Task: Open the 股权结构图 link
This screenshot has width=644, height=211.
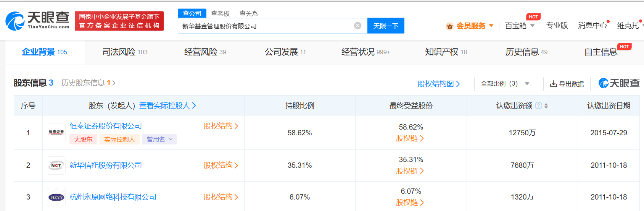Action: click(x=438, y=84)
